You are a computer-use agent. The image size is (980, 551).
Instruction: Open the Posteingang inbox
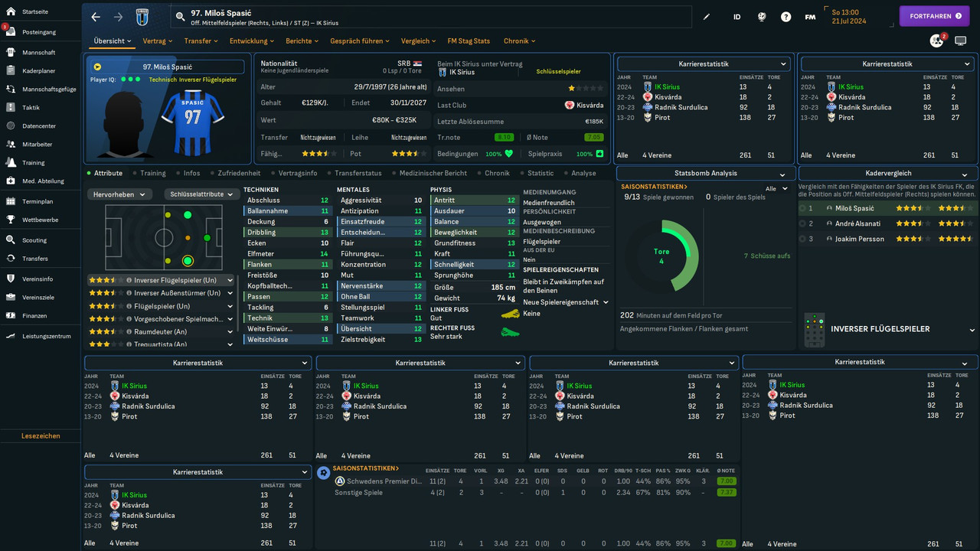point(40,32)
